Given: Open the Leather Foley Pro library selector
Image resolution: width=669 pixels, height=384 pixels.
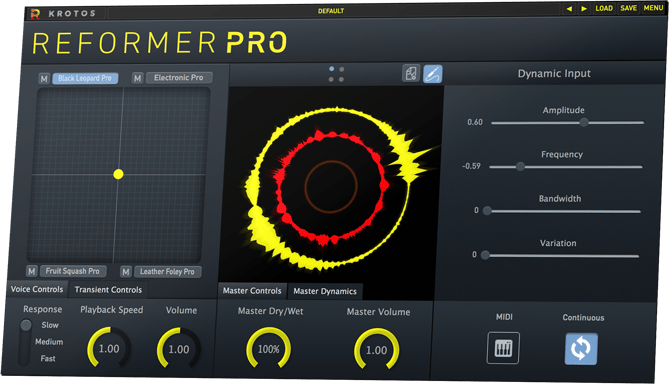Looking at the screenshot, I should tap(167, 271).
